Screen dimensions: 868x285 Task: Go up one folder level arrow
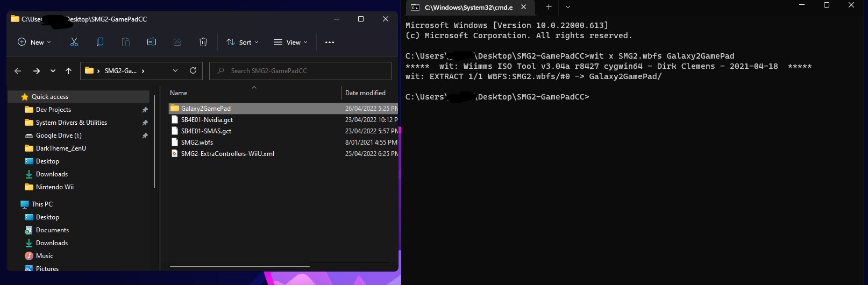tap(68, 71)
